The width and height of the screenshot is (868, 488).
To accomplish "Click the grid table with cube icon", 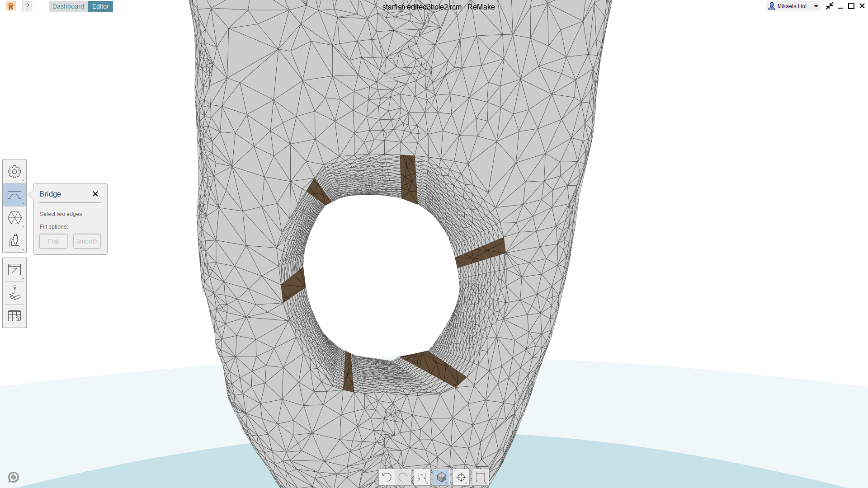I will [x=14, y=316].
